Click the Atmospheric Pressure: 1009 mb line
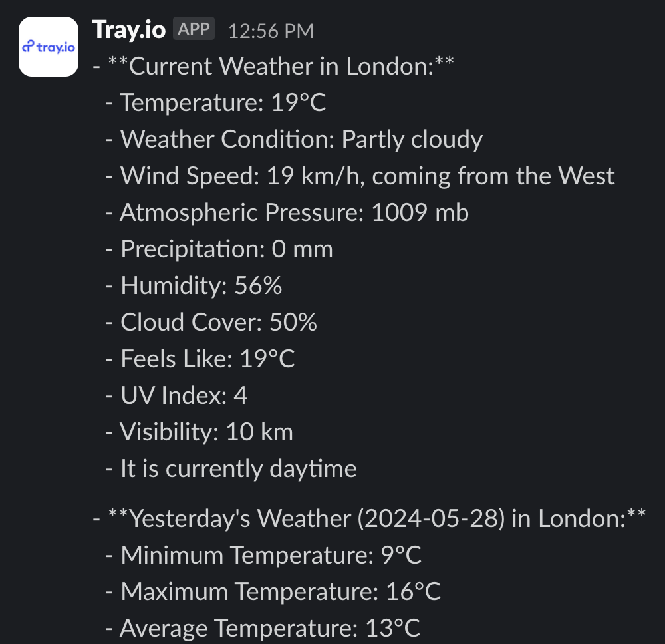Screen dimensions: 665x644 point(287,213)
